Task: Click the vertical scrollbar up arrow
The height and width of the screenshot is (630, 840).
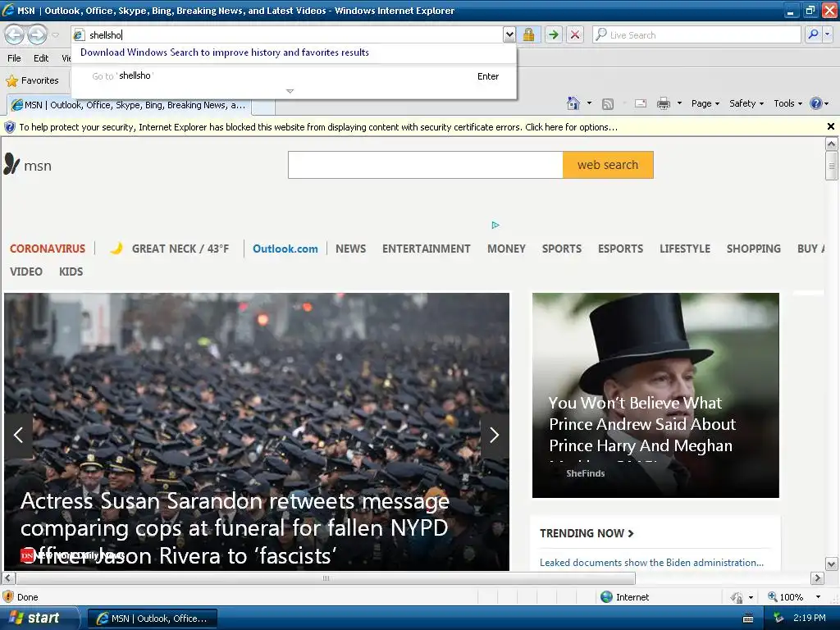Action: click(x=831, y=144)
